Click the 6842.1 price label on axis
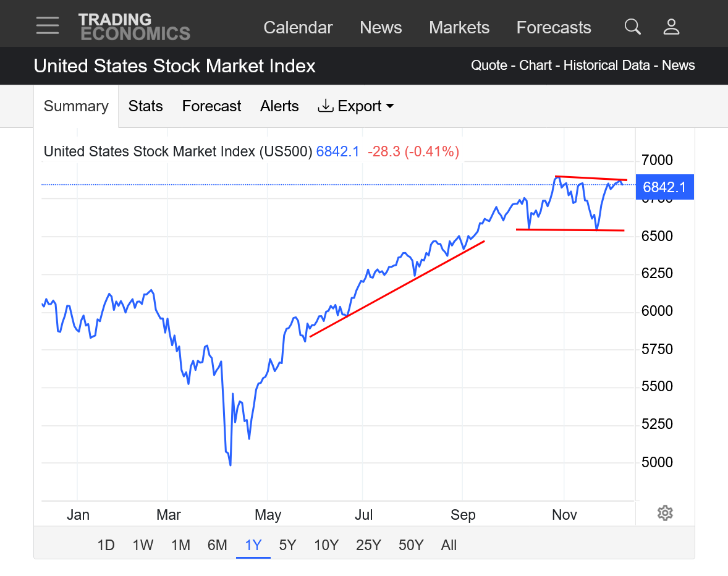Viewport: 728px width, 576px height. tap(664, 187)
